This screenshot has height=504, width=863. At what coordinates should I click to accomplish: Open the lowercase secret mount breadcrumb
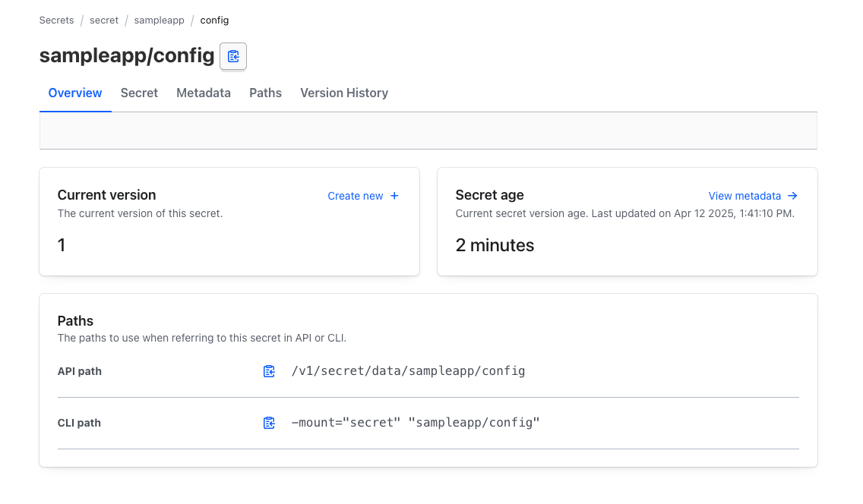[104, 20]
